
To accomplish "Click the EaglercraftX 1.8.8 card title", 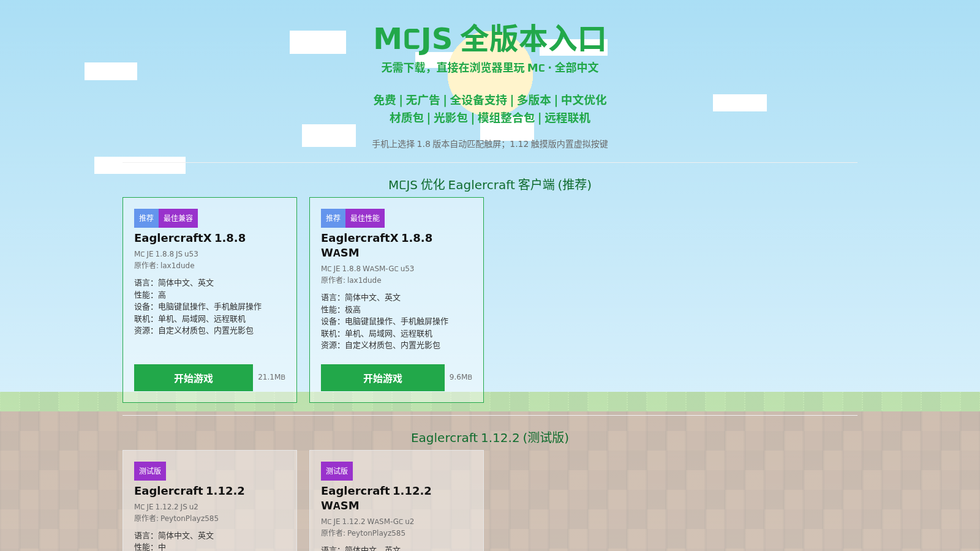I will tap(190, 238).
